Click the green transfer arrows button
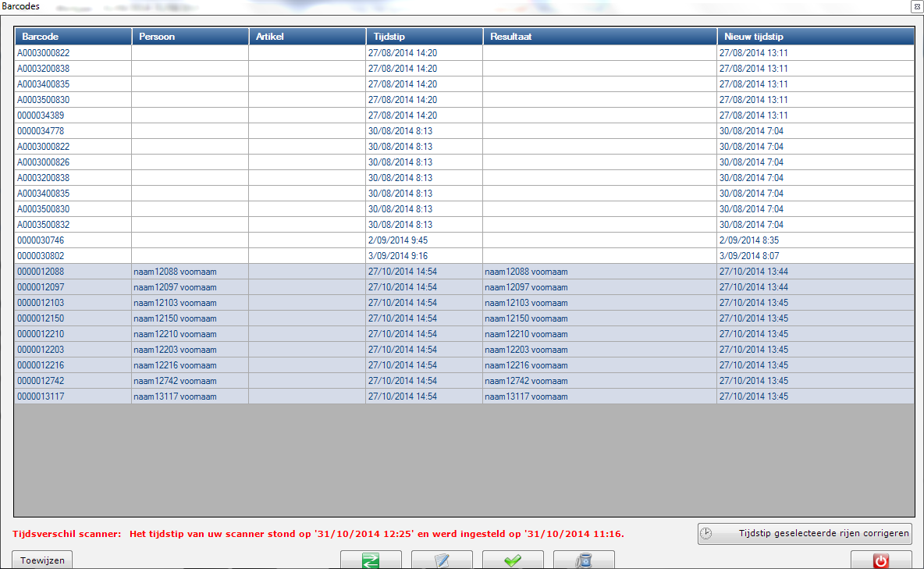 coord(371,560)
